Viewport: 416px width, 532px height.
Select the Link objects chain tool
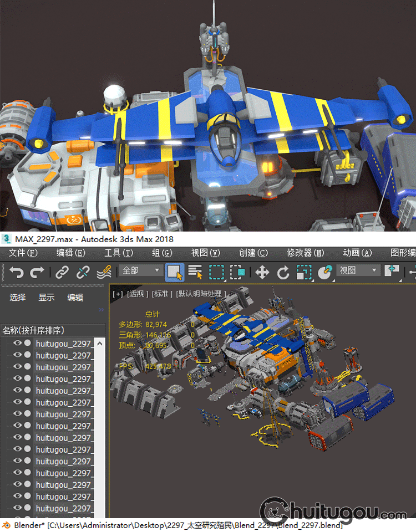(62, 272)
